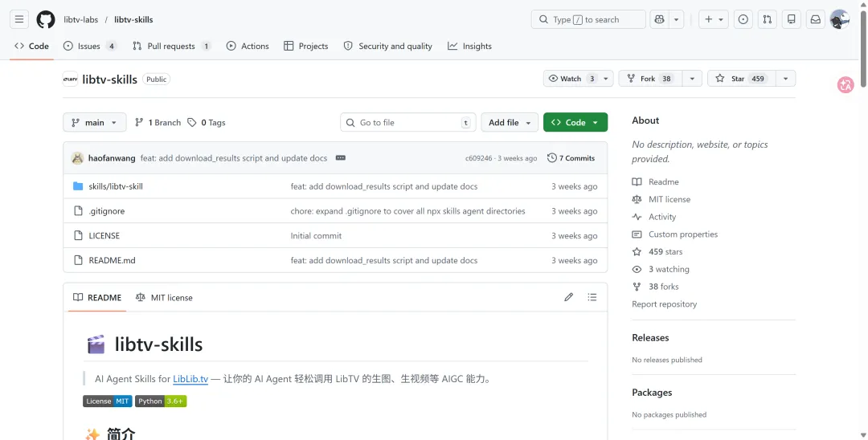The width and height of the screenshot is (868, 440).
Task: Click Report repository link
Action: pos(665,304)
